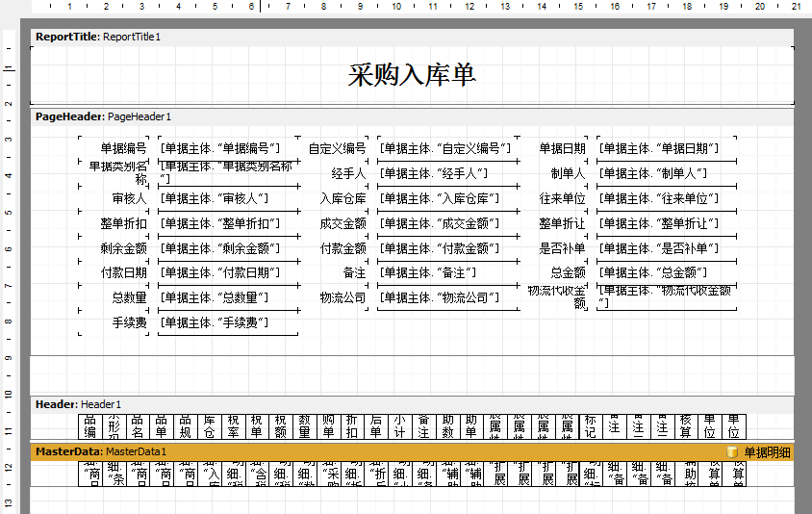Select the 核算 header column cell
812x514 pixels.
pyautogui.click(x=686, y=426)
